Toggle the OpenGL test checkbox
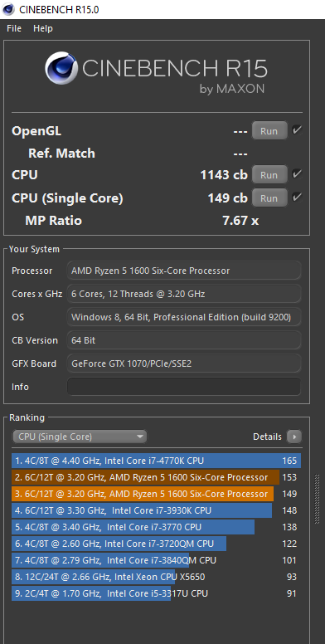The height and width of the screenshot is (644, 325). point(297,130)
